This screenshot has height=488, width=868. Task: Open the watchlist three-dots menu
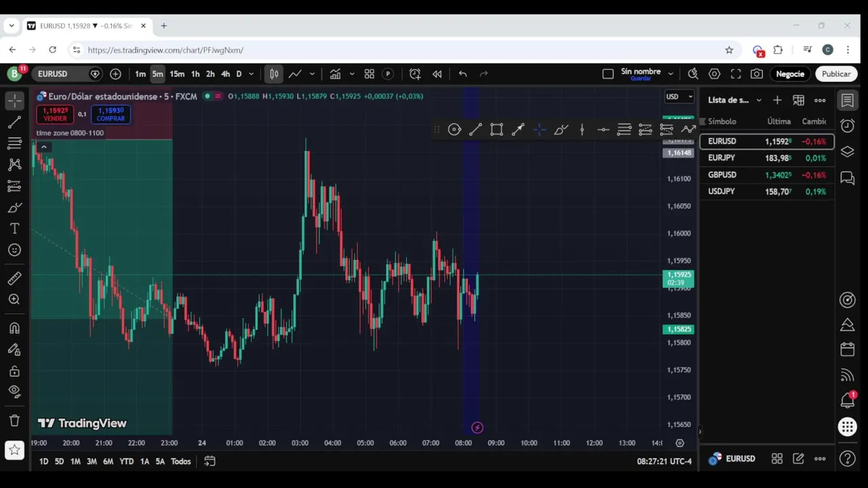point(820,100)
